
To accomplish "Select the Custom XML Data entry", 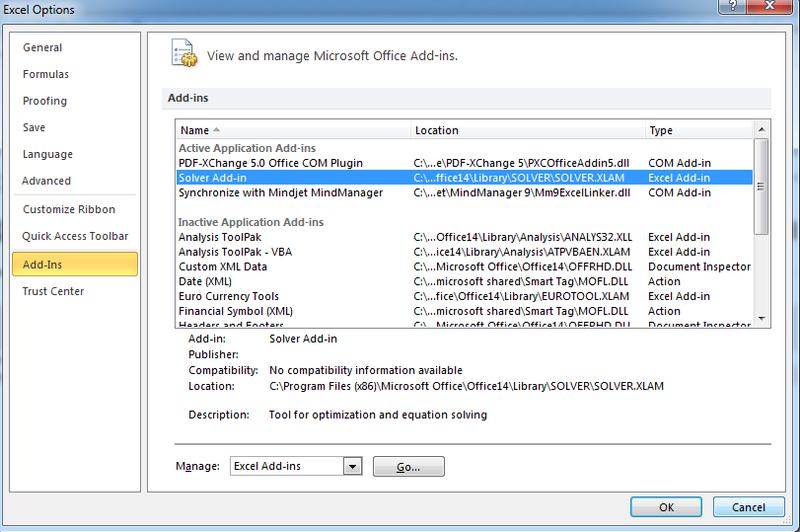I will click(464, 267).
